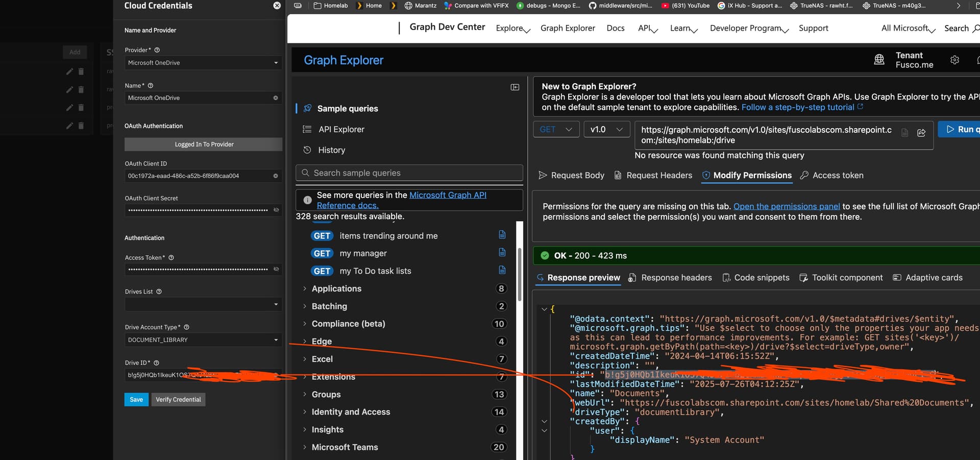Open the YouTube bookmark

click(x=685, y=6)
